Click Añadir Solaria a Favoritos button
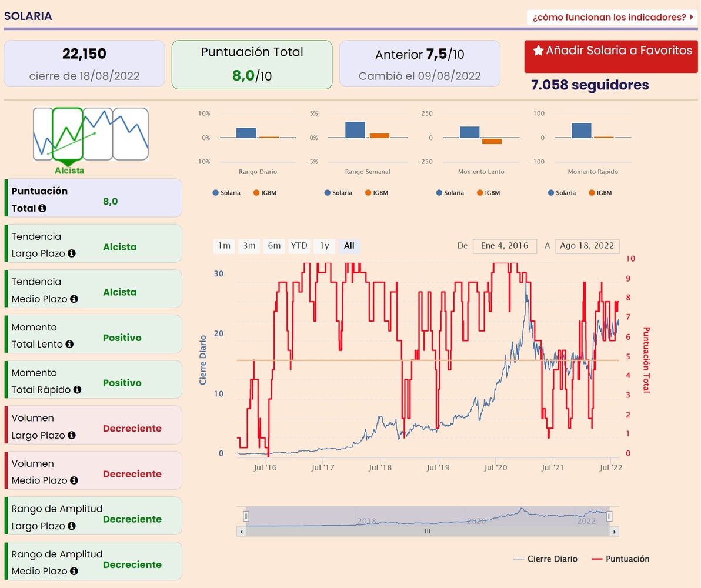Image resolution: width=701 pixels, height=588 pixels. click(x=610, y=56)
